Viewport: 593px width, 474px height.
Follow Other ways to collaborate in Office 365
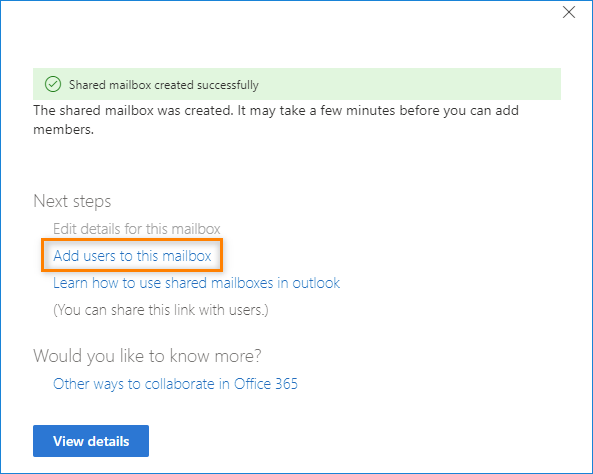tap(175, 384)
